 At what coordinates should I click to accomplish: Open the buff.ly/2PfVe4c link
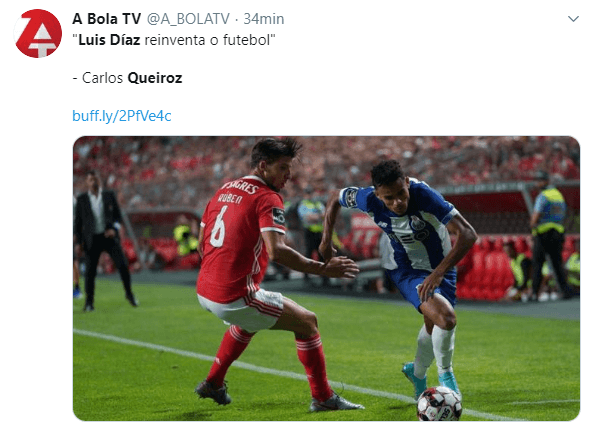click(122, 116)
